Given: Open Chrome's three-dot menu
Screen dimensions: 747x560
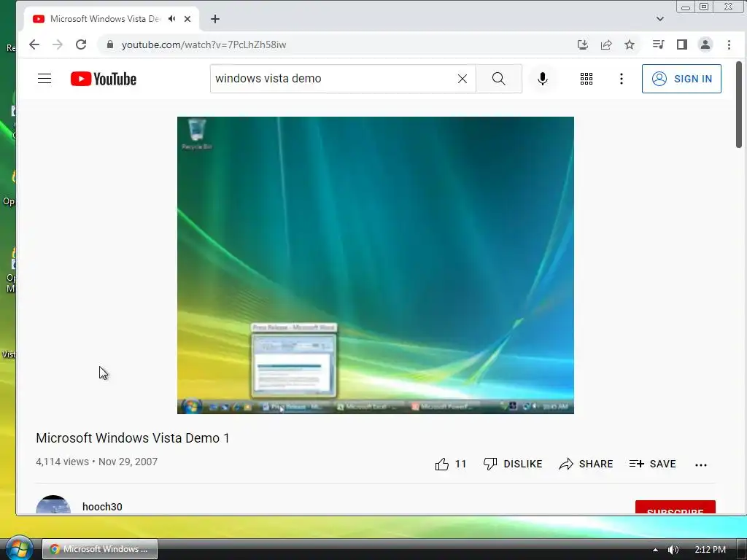Looking at the screenshot, I should click(x=729, y=44).
